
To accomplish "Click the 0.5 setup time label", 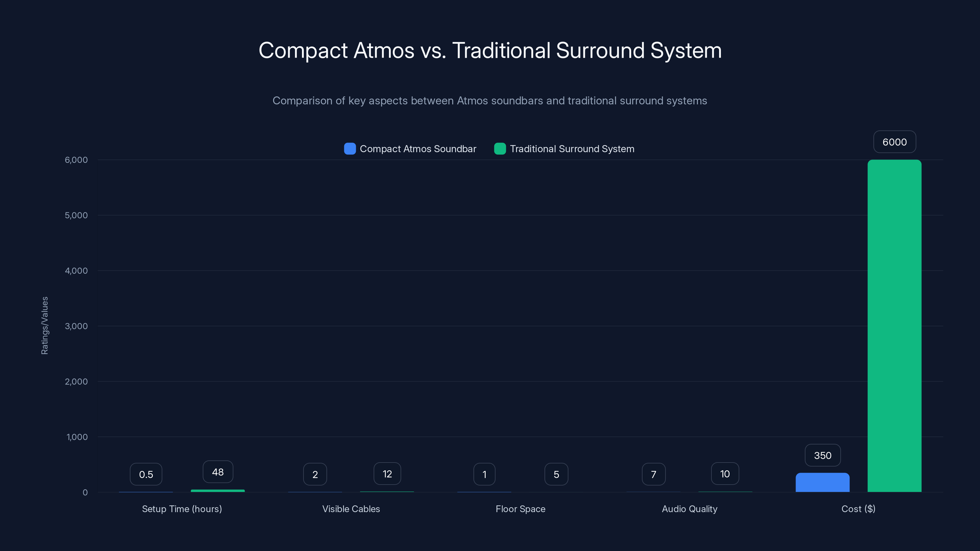I will click(x=146, y=474).
